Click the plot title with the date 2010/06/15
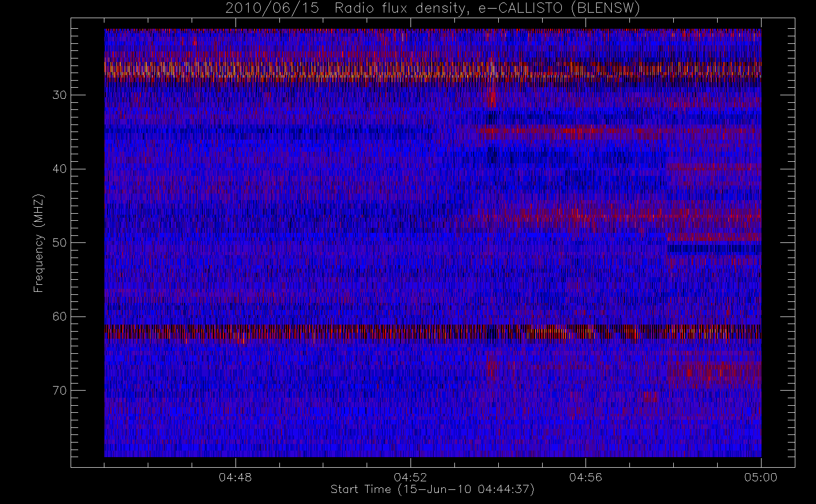Viewport: 816px width, 504px height. coord(433,8)
